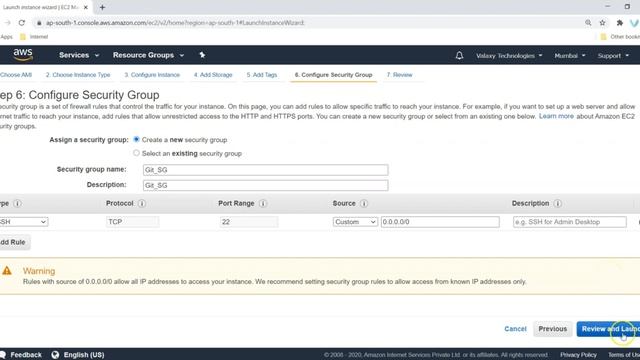Click the Security group name field
This screenshot has height=360, width=640.
[265, 170]
